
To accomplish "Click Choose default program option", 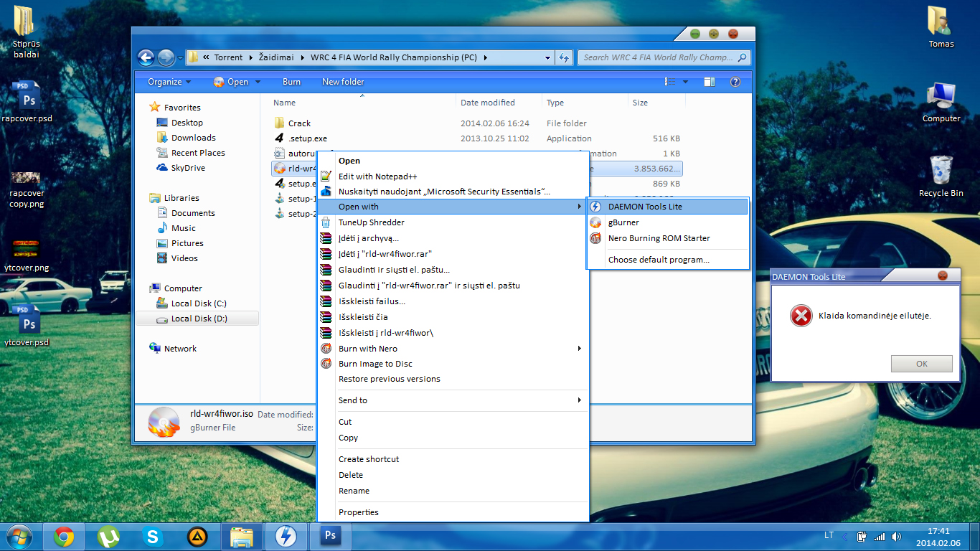I will coord(667,260).
